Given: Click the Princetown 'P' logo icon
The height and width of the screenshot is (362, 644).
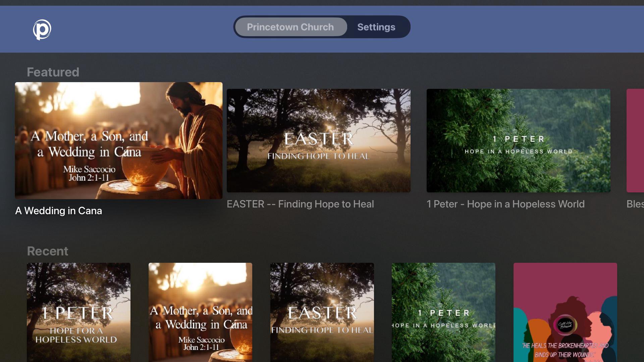Looking at the screenshot, I should 42,29.
